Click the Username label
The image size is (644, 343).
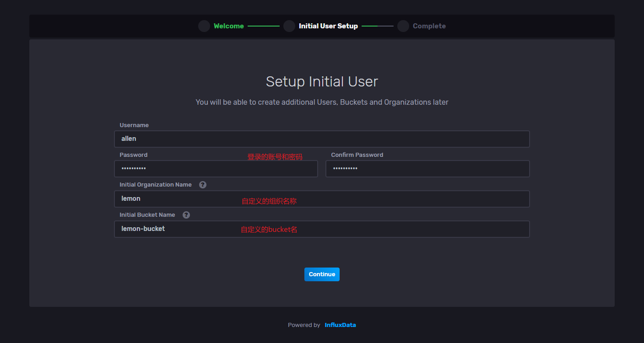(134, 125)
